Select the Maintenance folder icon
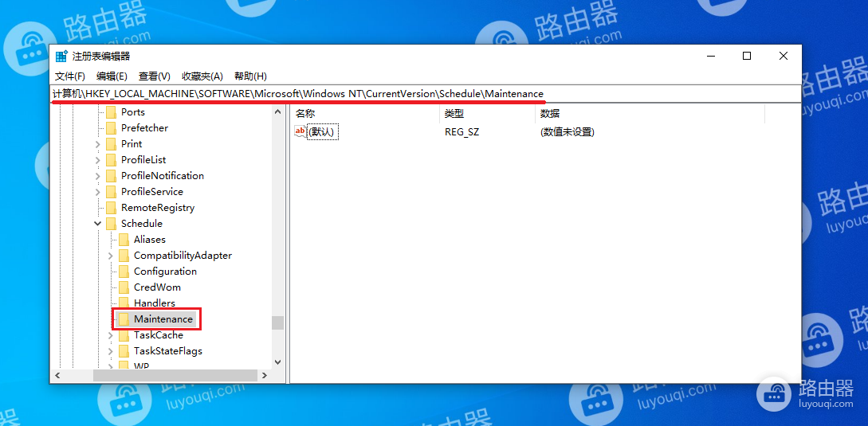The width and height of the screenshot is (868, 426). [x=124, y=319]
